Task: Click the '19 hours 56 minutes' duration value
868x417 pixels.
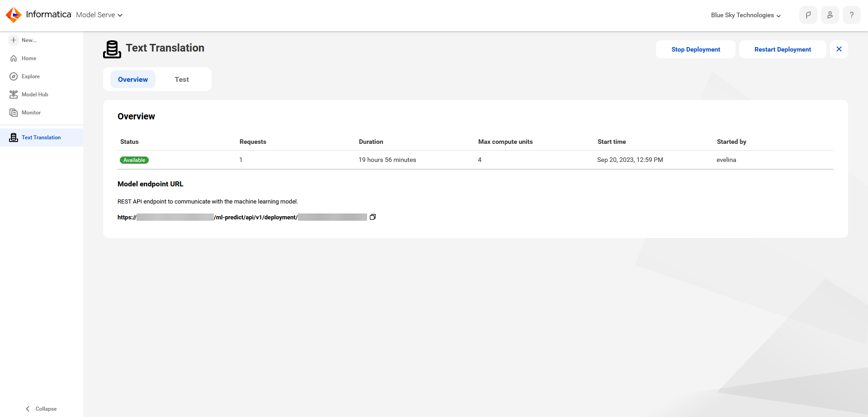Action: coord(387,160)
